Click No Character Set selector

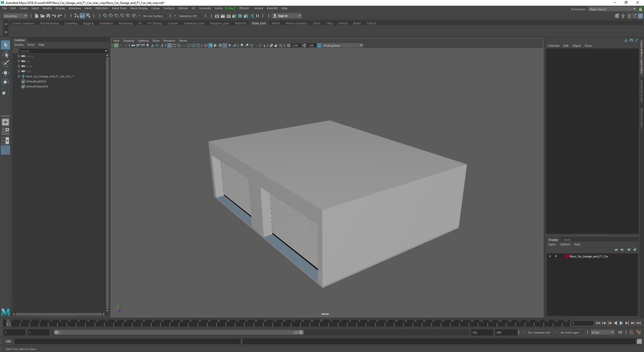click(539, 333)
